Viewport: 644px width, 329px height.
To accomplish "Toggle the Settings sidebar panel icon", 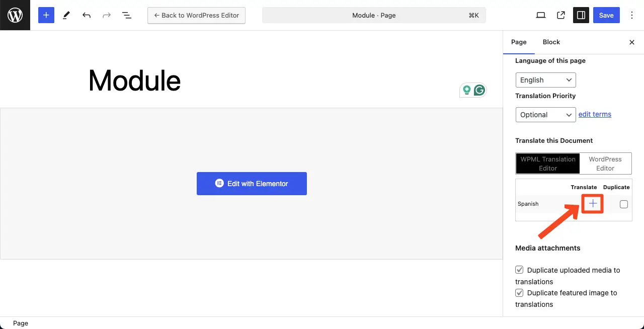I will pyautogui.click(x=581, y=15).
